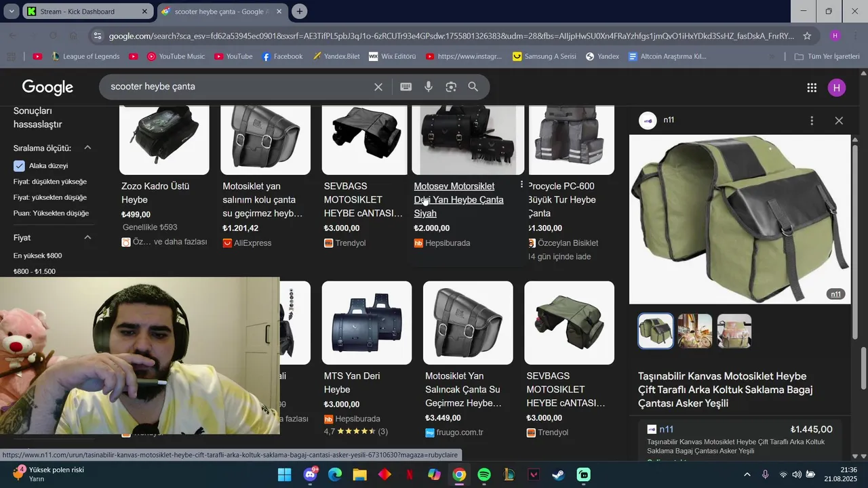This screenshot has height=488, width=868.
Task: Close the n11 product preview panel
Action: click(x=839, y=121)
